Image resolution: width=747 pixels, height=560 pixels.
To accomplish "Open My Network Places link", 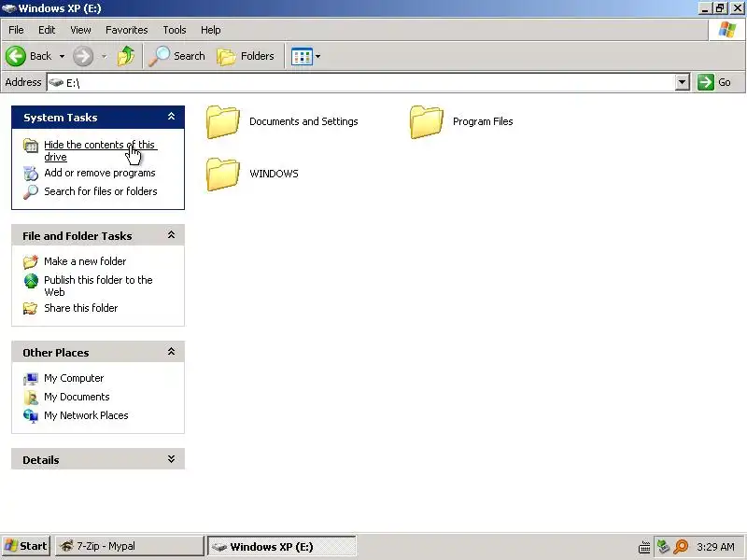I will click(x=86, y=415).
